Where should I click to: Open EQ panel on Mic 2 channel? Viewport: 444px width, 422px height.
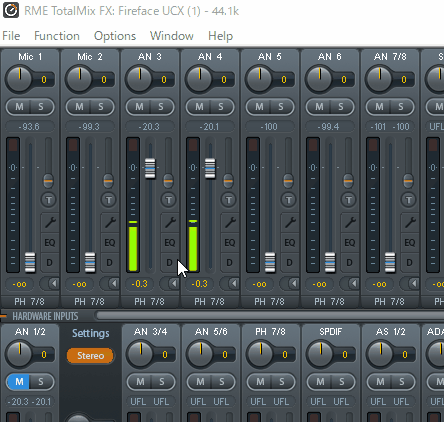pyautogui.click(x=110, y=242)
